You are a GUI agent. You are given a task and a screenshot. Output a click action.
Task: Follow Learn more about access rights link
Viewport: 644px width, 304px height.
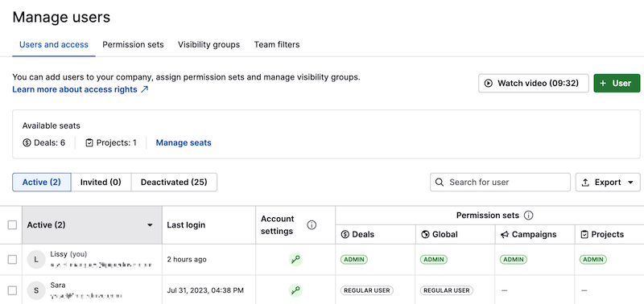[x=80, y=89]
